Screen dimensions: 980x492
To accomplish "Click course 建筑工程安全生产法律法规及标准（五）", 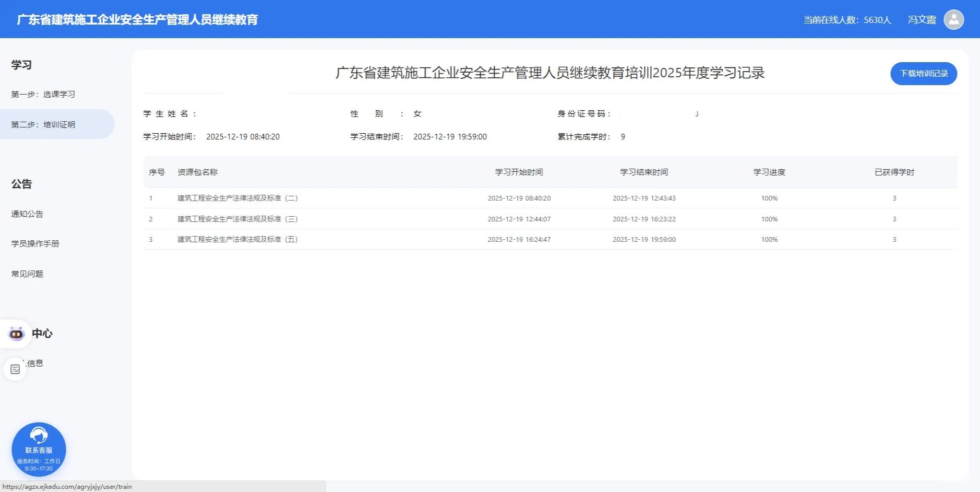I will [236, 239].
